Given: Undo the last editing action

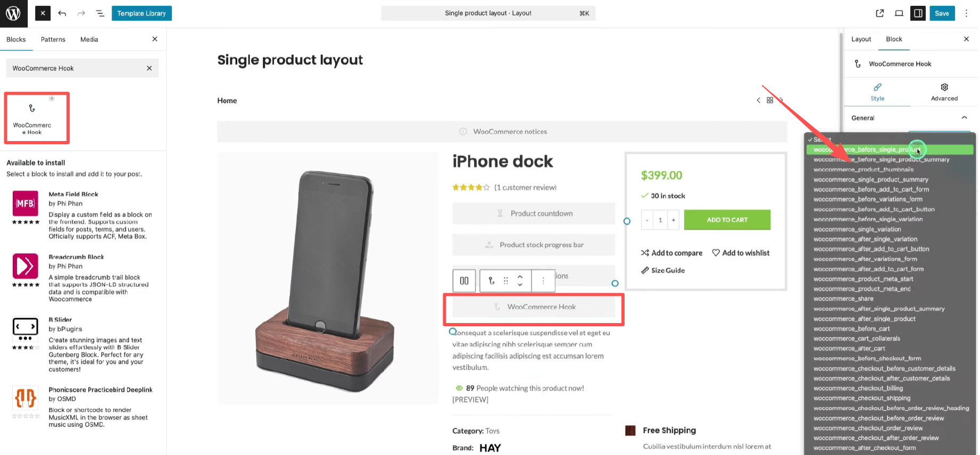Looking at the screenshot, I should click(62, 13).
